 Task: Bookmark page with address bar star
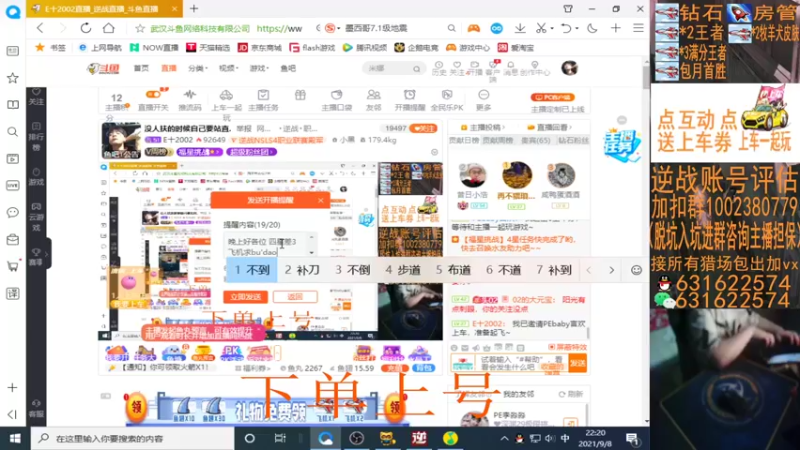(x=140, y=29)
